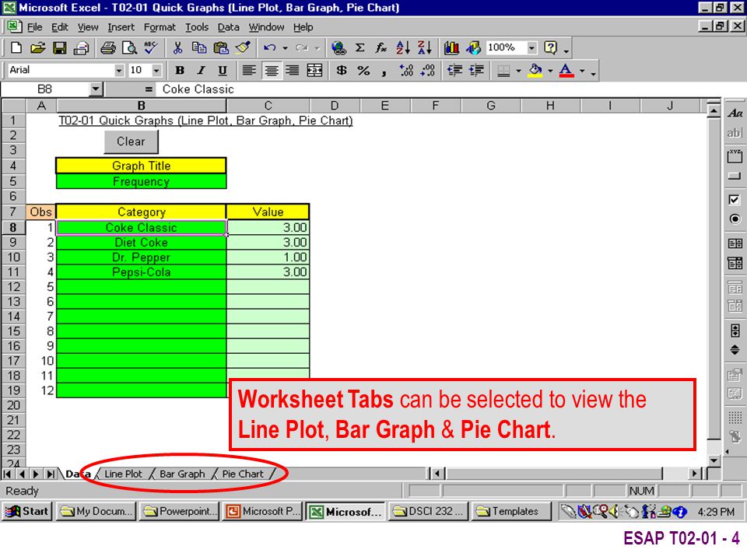Toggle bold formatting
This screenshot has width=747, height=560.
(x=180, y=71)
